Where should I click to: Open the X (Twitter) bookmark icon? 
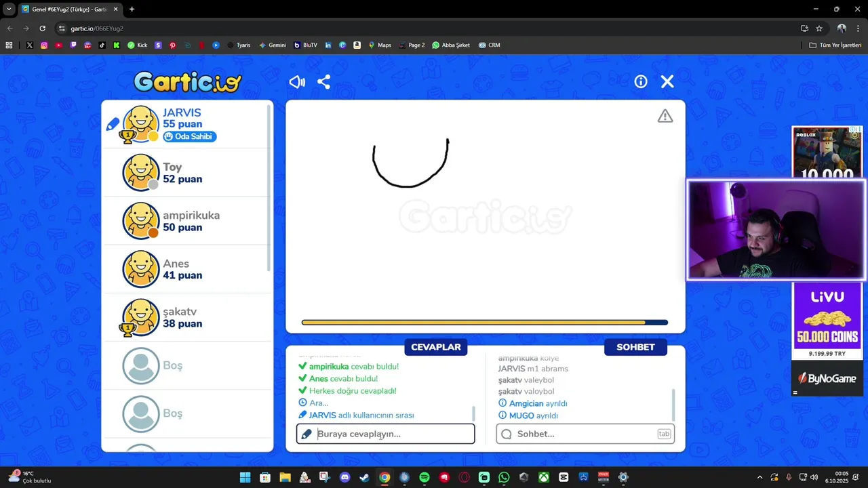pos(30,45)
